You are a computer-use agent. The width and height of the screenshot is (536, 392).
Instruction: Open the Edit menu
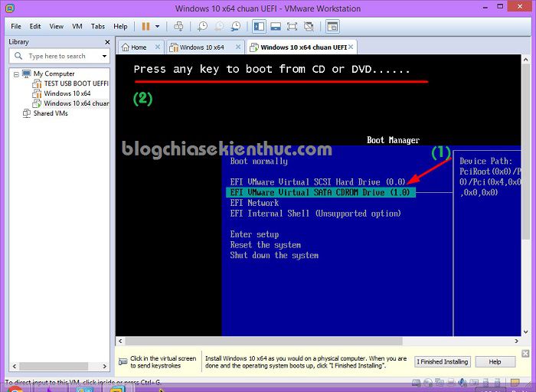pos(35,26)
